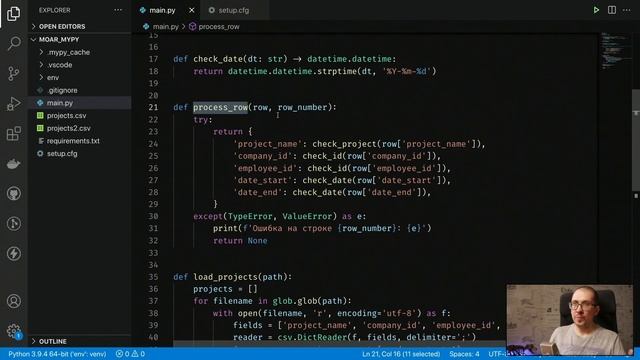Click the load_projects function name

point(225,277)
